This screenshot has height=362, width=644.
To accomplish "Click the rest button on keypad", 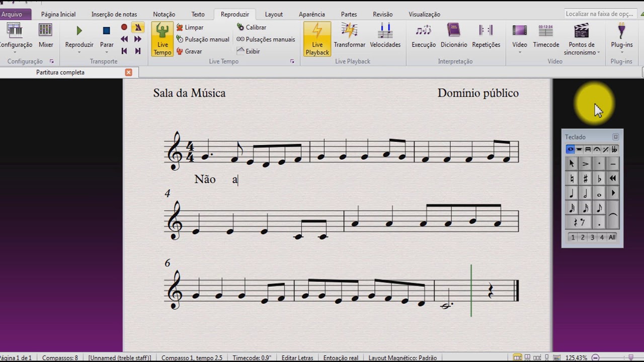I will [x=579, y=222].
